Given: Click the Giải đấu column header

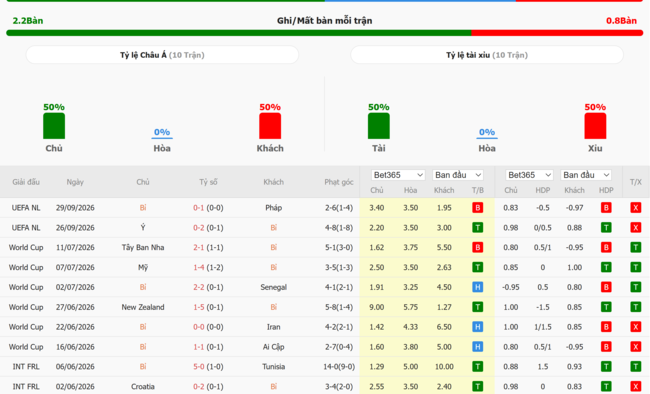Looking at the screenshot, I should coord(26,182).
